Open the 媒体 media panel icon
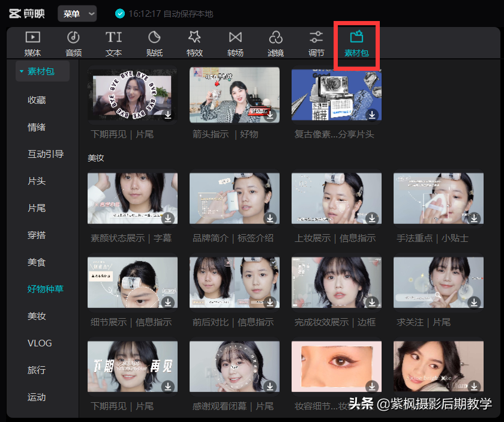This screenshot has width=504, height=422. point(32,37)
